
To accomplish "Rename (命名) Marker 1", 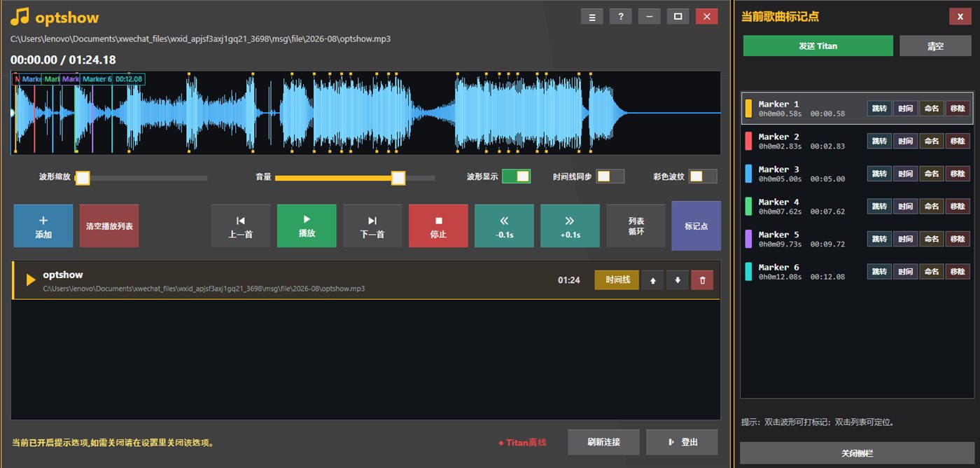I will pos(931,109).
